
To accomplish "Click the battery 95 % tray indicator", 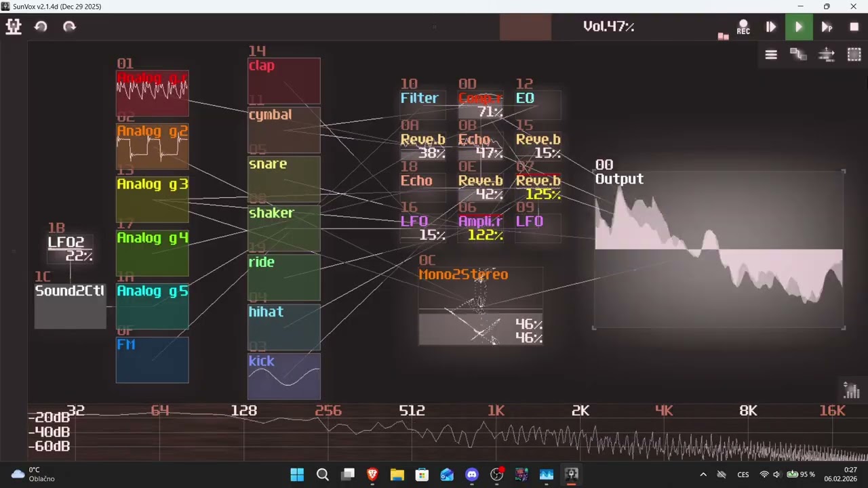I will (802, 474).
